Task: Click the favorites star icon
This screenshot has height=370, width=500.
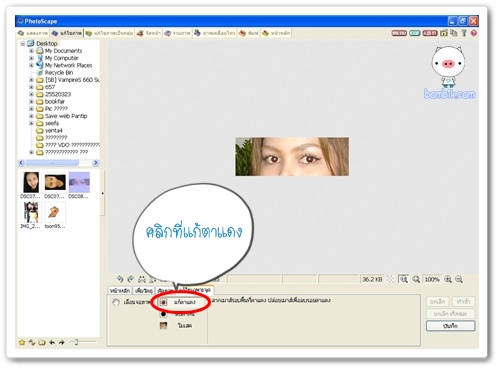Action: (x=22, y=342)
